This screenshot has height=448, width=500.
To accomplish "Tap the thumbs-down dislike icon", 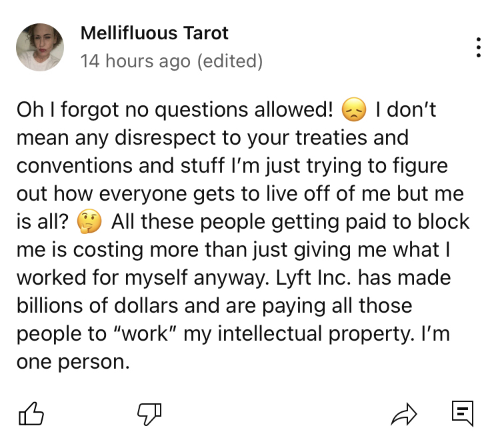I will [x=150, y=414].
